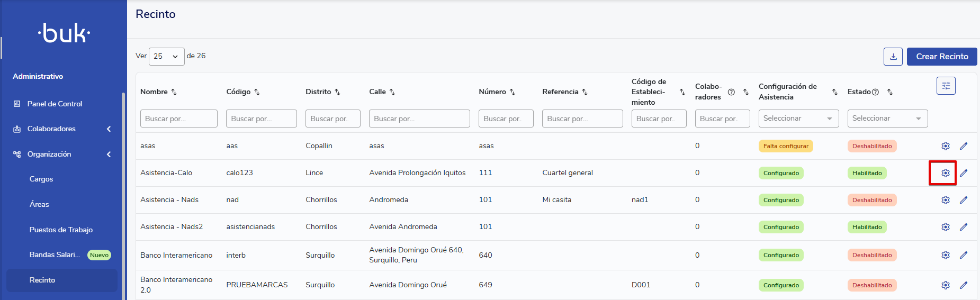The width and height of the screenshot is (980, 300).
Task: Edit the Asistencia - Nads2 row
Action: pos(964,227)
